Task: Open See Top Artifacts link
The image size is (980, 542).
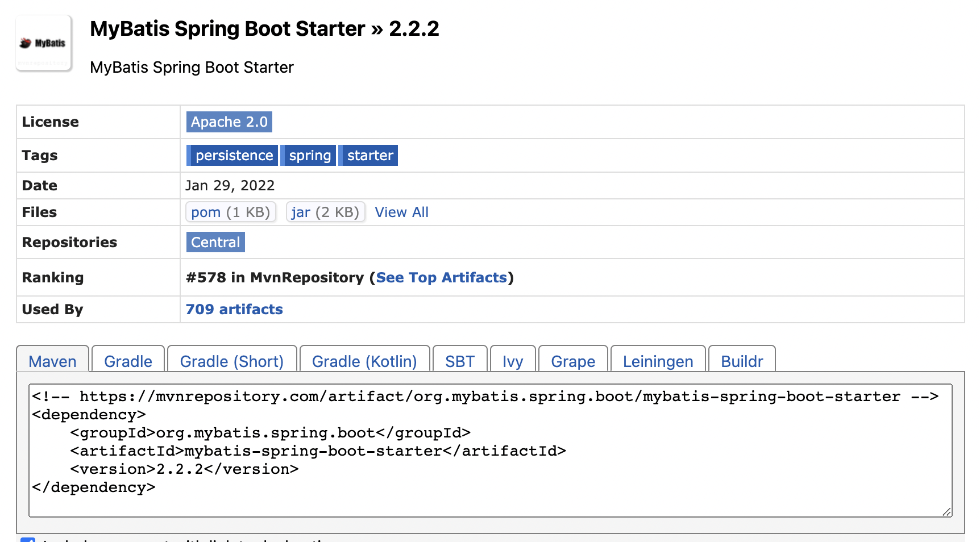Action: [442, 278]
